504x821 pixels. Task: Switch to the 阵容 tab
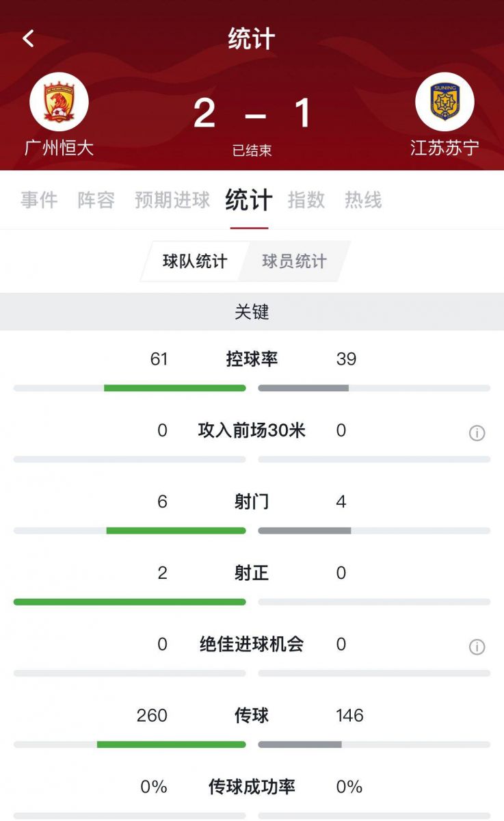click(96, 200)
